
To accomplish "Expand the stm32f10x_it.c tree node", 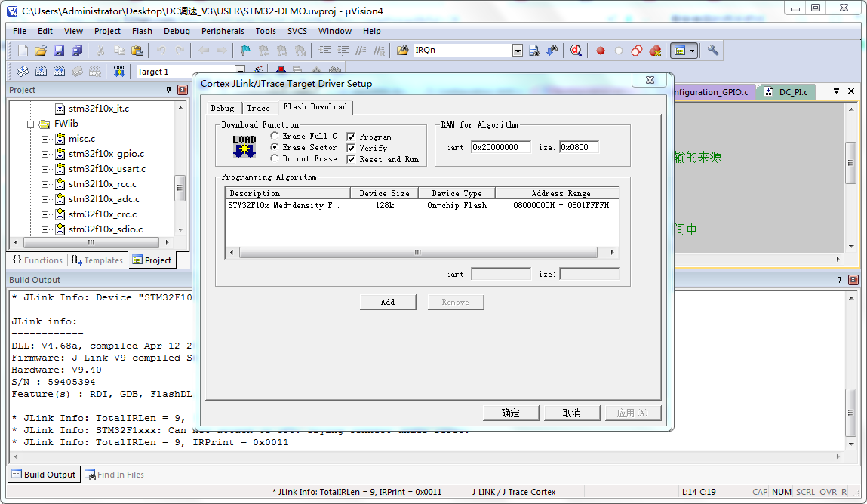I will (x=45, y=109).
